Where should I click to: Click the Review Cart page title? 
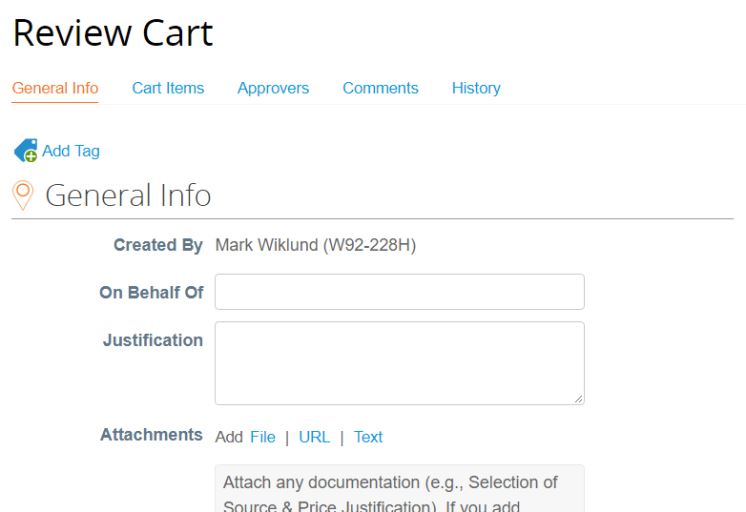tap(113, 34)
